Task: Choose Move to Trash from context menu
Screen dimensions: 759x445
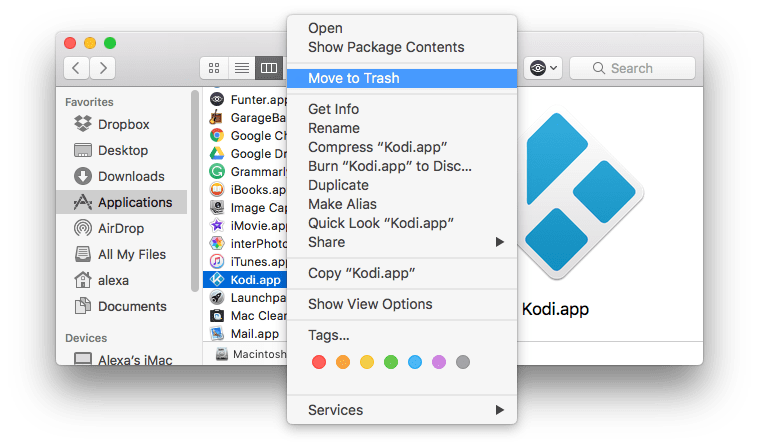Action: (x=402, y=78)
